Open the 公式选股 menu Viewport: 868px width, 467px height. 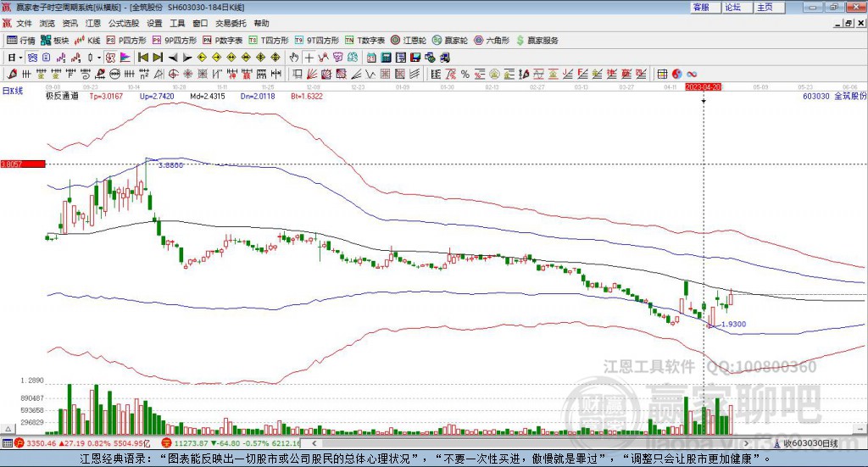[x=124, y=23]
